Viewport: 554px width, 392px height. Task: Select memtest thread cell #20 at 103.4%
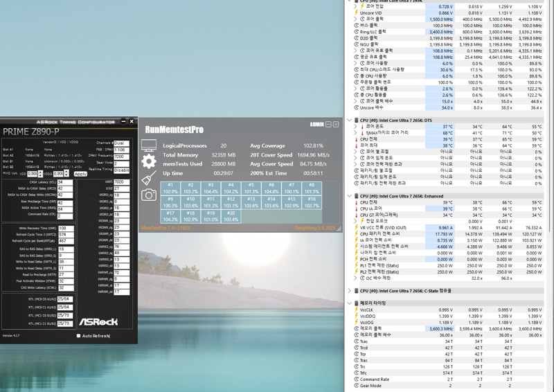click(231, 216)
